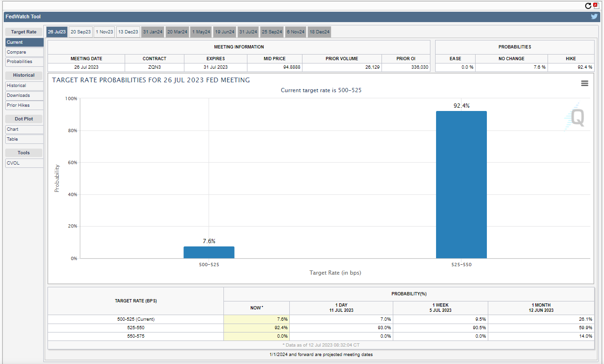Show the Probabilities view under Target Rate

click(x=19, y=62)
